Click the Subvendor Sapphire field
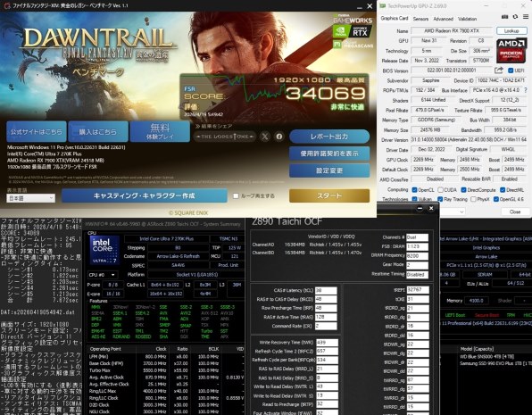 click(x=430, y=80)
